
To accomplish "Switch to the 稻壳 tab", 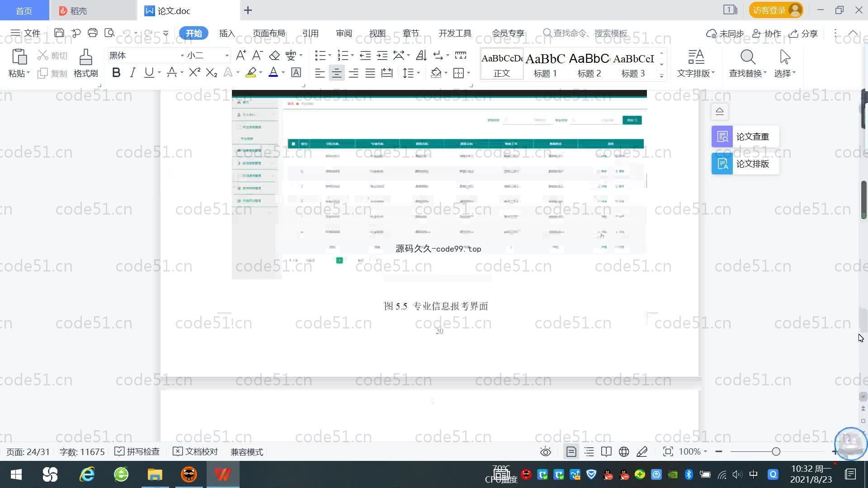I will point(93,10).
